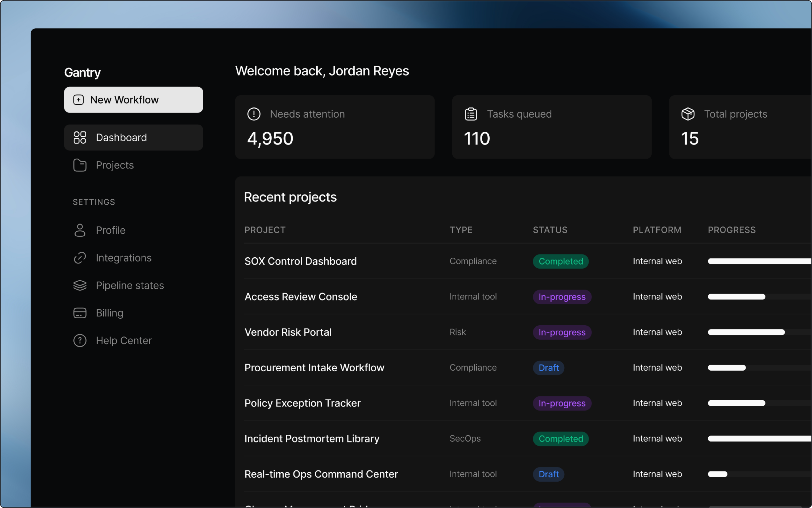Open the Help Center
The height and width of the screenshot is (508, 812).
click(x=134, y=340)
